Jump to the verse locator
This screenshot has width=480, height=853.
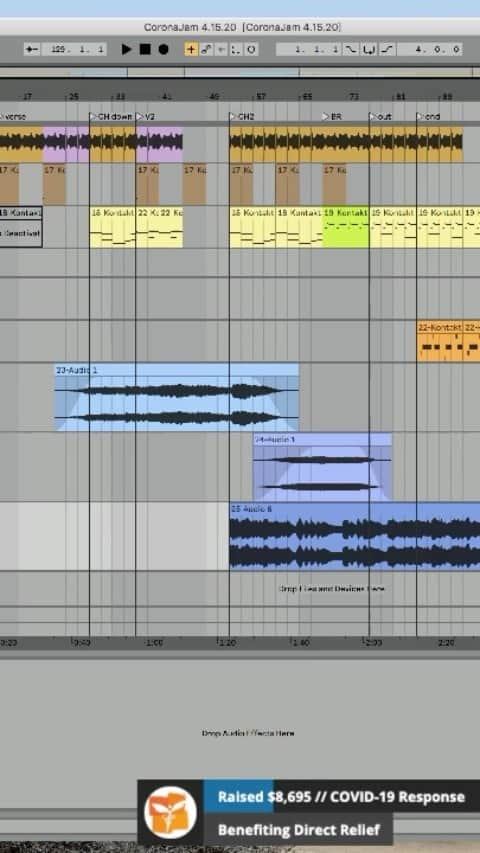pyautogui.click(x=13, y=116)
